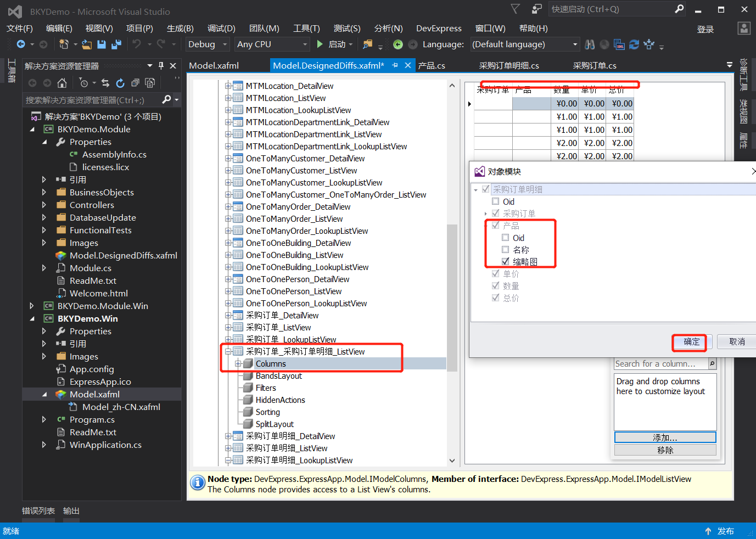
Task: Click the magnifier icon in the Quick Launch box
Action: tap(679, 9)
